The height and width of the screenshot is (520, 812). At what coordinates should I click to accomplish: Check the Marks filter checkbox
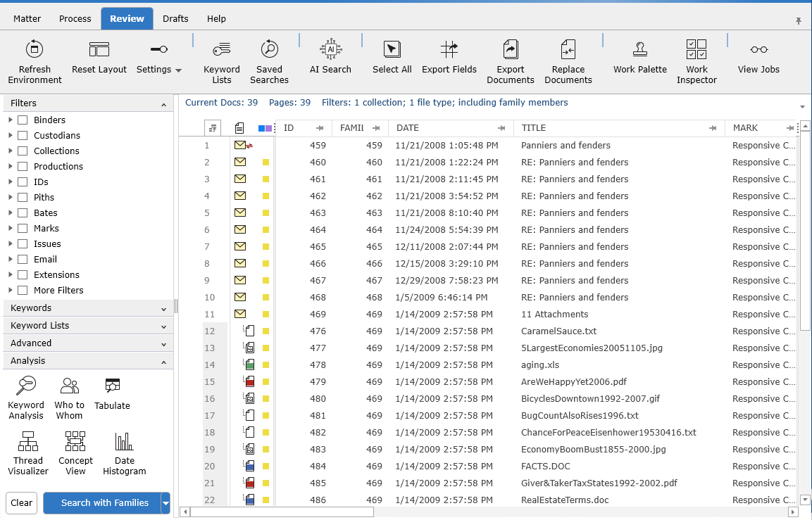23,229
